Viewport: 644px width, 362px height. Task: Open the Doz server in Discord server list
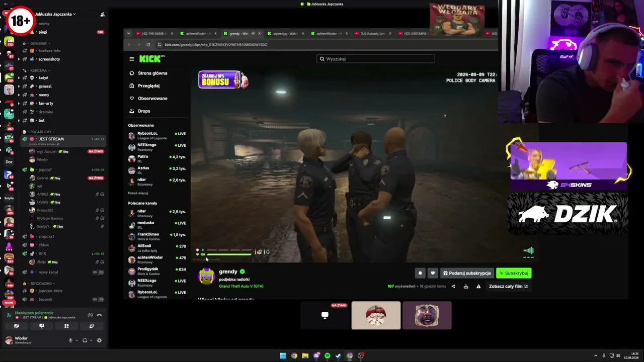pos(9,162)
